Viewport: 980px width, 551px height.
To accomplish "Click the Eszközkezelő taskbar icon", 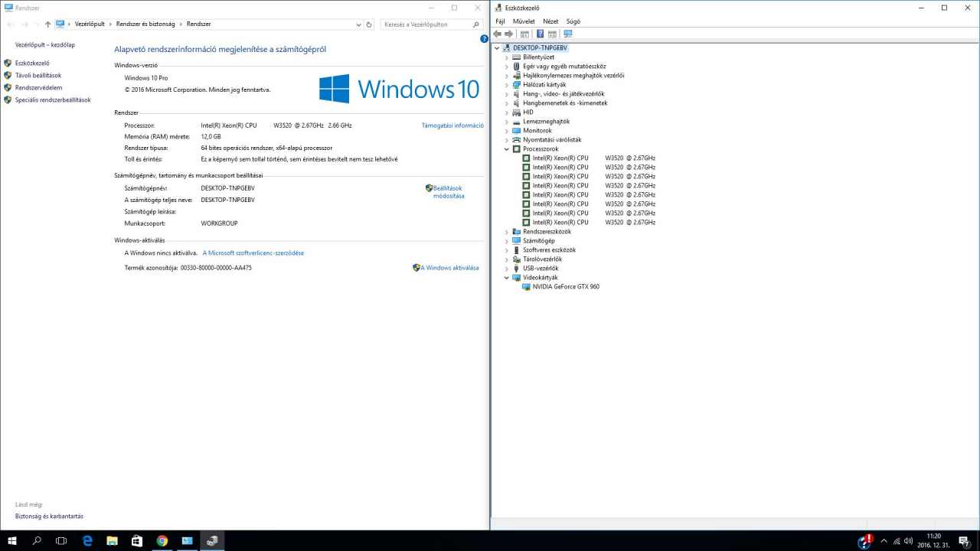I will (x=212, y=540).
